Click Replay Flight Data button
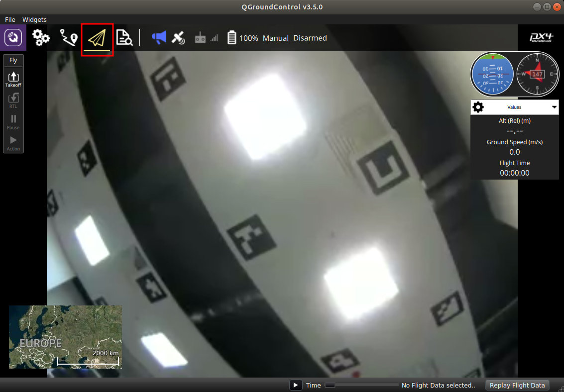The height and width of the screenshot is (392, 564). tap(517, 385)
